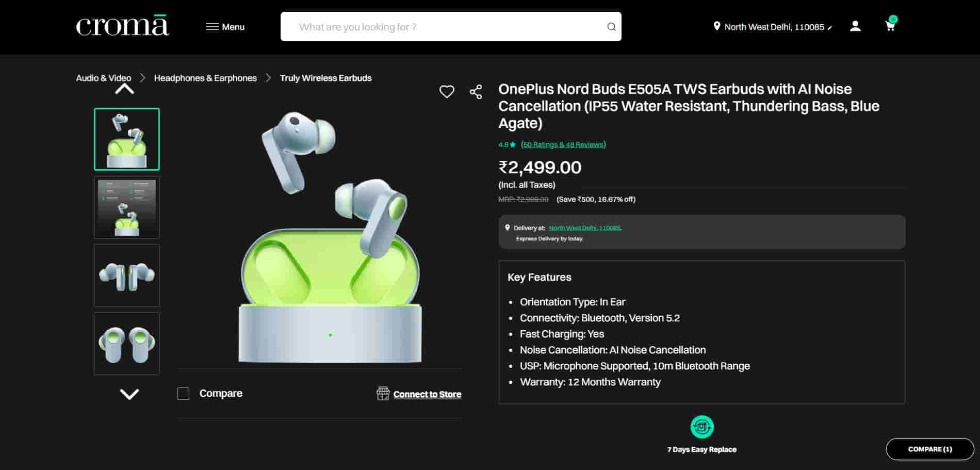The width and height of the screenshot is (980, 470).
Task: Open the shopping cart
Action: pyautogui.click(x=890, y=26)
